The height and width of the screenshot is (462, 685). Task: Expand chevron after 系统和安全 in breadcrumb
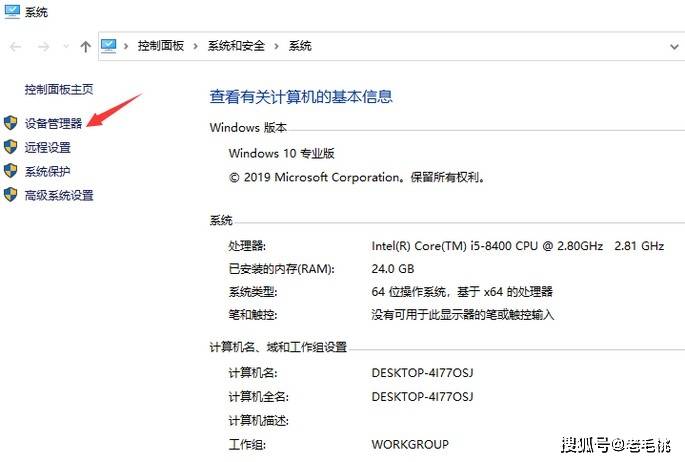tap(276, 46)
